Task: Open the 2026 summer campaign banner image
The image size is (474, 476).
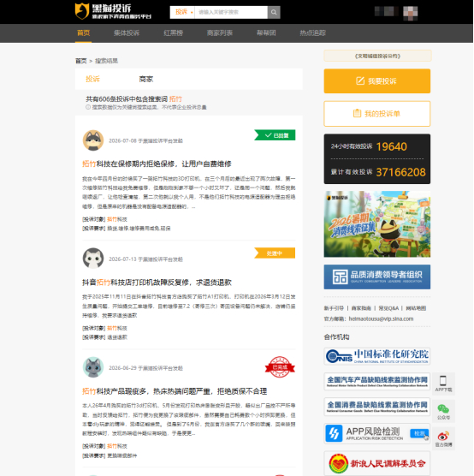Action: [377, 224]
